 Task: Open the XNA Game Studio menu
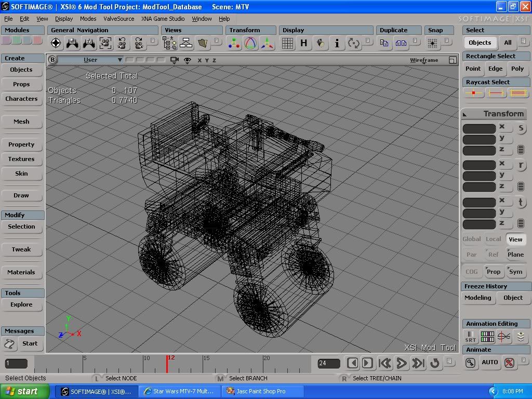[x=163, y=19]
